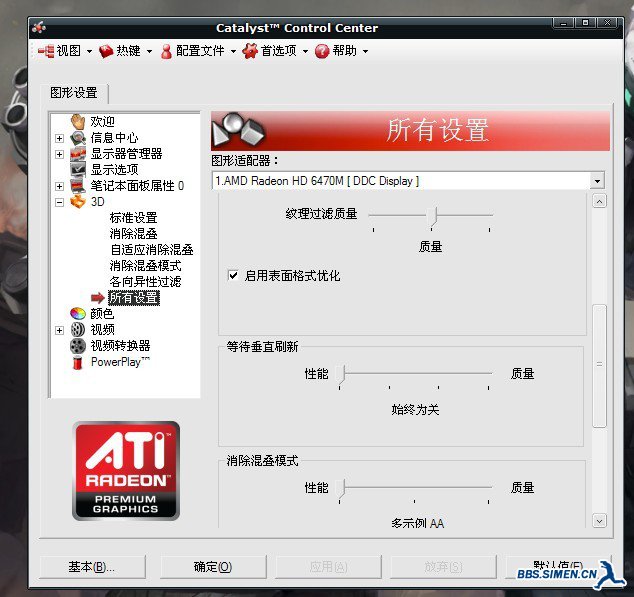Minimize the Catalyst Control Center window

564,23
